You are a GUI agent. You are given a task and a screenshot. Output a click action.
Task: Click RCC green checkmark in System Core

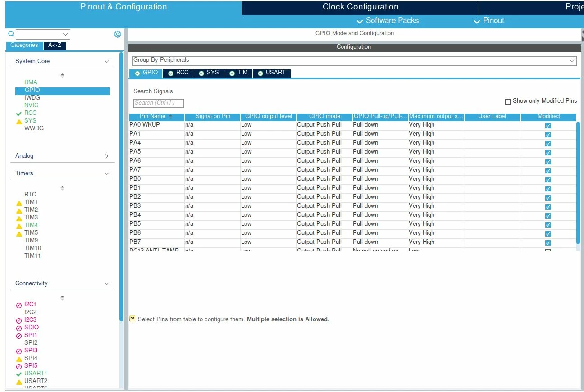pos(19,113)
